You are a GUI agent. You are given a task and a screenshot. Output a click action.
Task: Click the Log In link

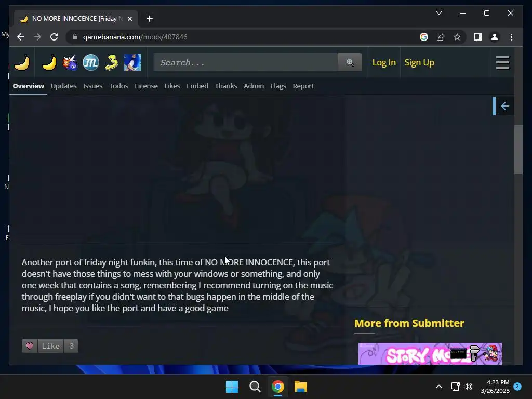tap(384, 62)
